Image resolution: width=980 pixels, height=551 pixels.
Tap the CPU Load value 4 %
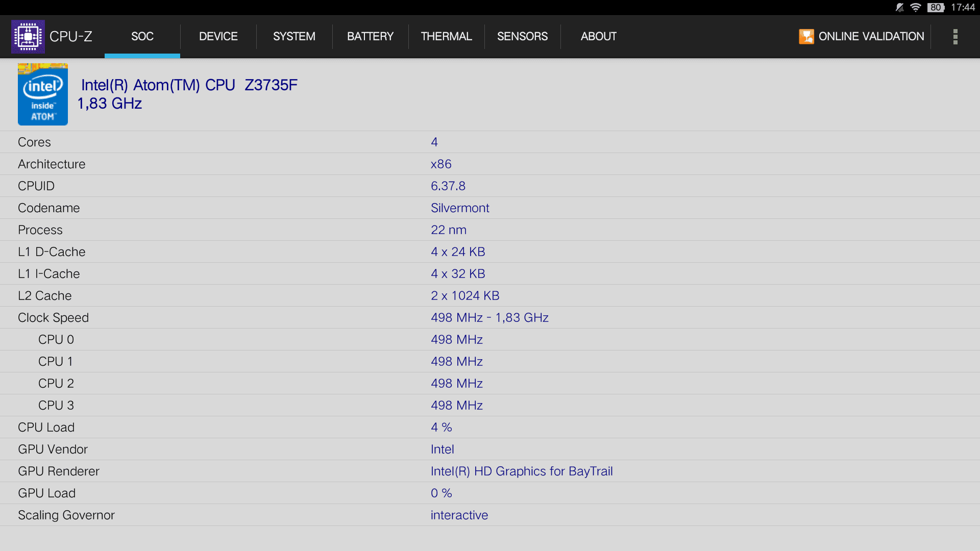[442, 428]
